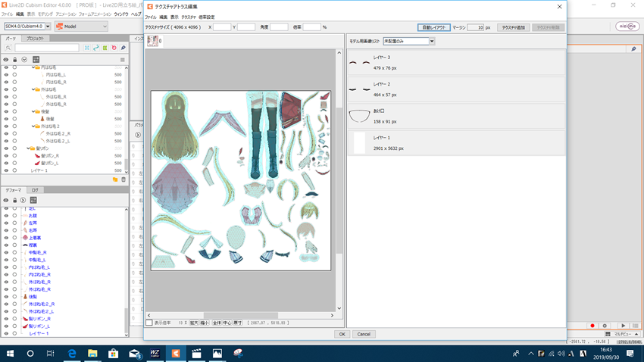Screen dimensions: 644x362
Task: Click the expand chevron in deformer header
Action: (23, 200)
